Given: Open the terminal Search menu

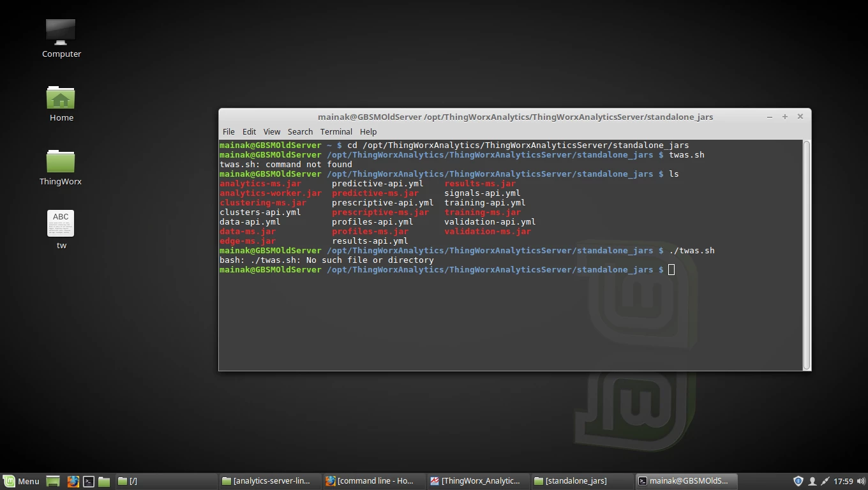Looking at the screenshot, I should pyautogui.click(x=300, y=131).
